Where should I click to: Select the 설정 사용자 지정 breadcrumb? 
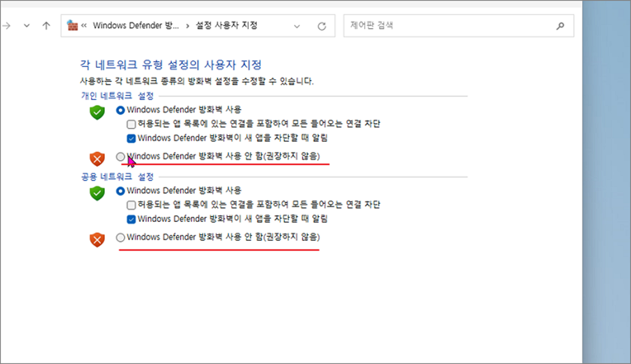tap(227, 26)
